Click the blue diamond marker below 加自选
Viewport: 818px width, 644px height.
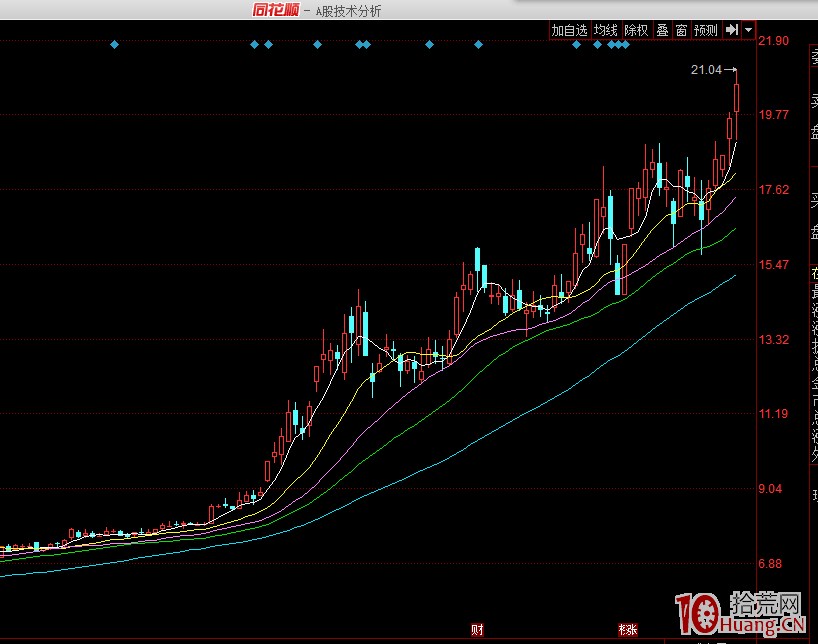tap(576, 45)
